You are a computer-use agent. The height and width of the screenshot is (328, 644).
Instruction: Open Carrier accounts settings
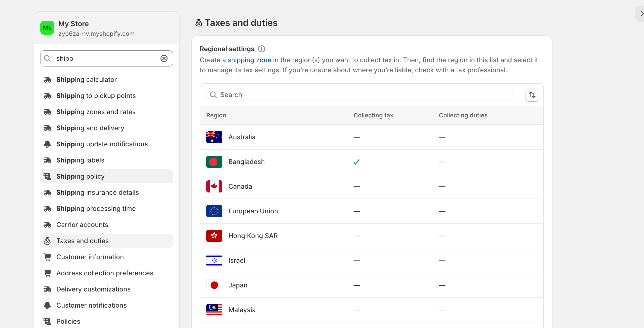(107, 225)
